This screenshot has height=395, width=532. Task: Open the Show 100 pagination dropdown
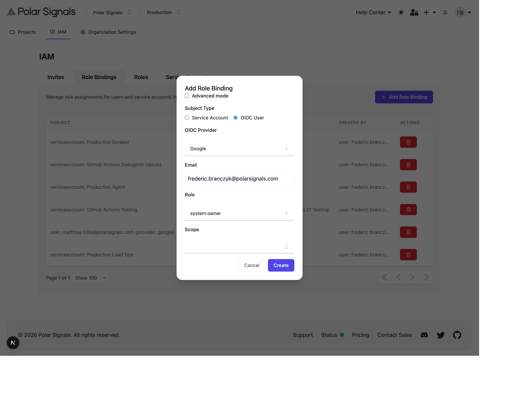tap(90, 278)
